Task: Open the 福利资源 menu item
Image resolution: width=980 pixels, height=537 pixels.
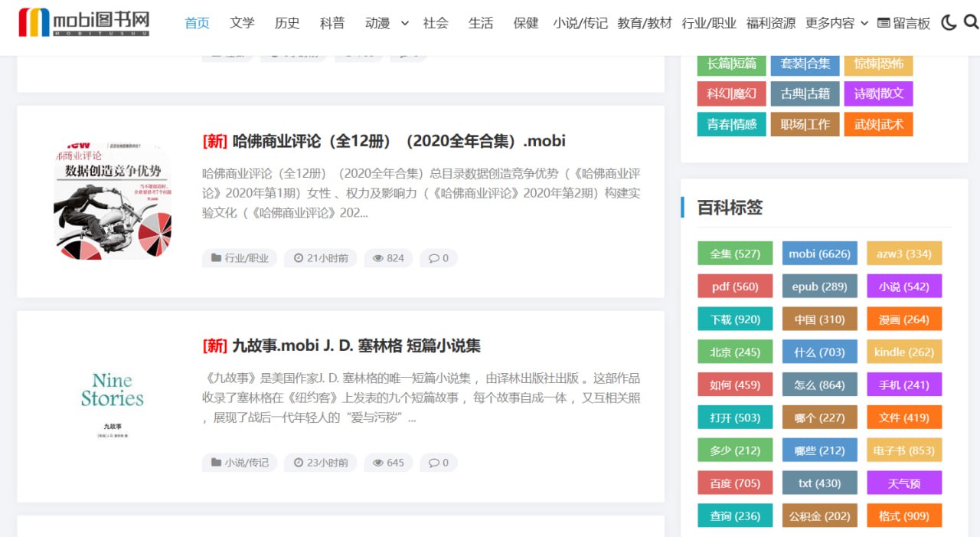Action: 771,24
